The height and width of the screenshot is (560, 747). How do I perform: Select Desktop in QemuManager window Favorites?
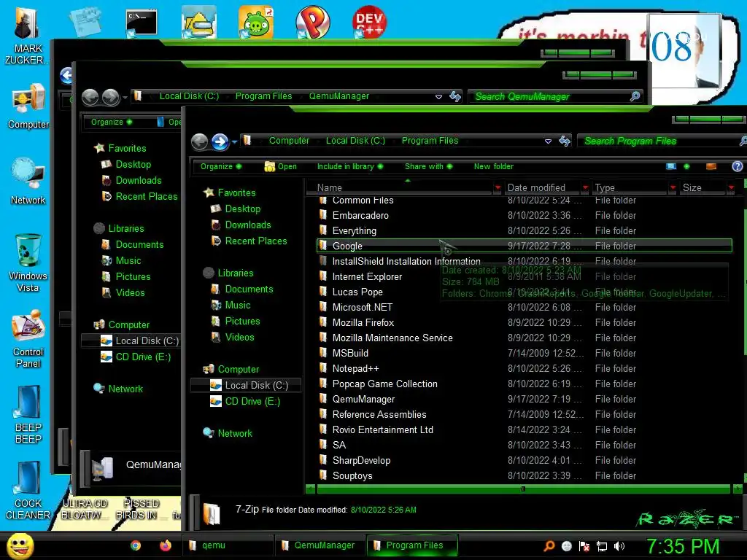[x=133, y=164]
